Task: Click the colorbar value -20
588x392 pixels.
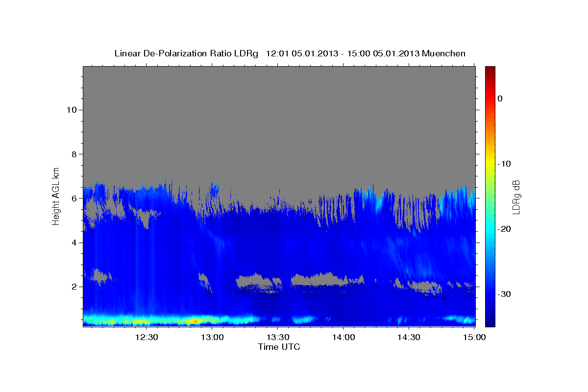Action: tap(505, 229)
